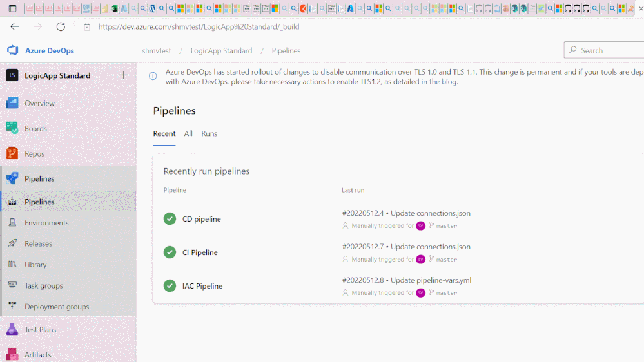Reload the page with refresh icon

(x=61, y=26)
